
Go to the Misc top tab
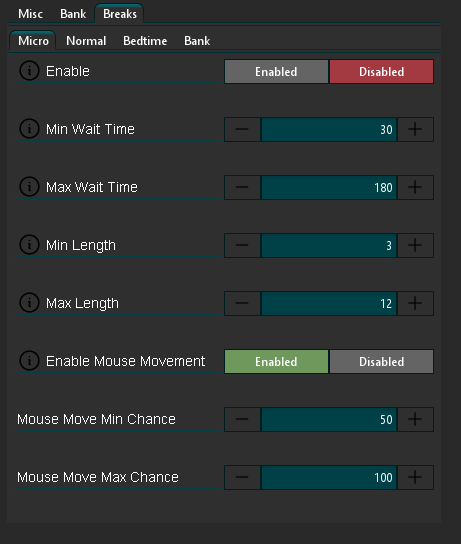click(x=31, y=14)
